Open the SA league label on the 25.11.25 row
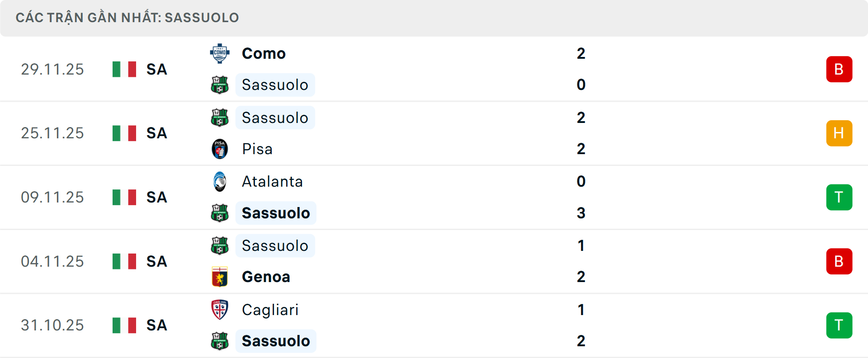Image resolution: width=868 pixels, height=358 pixels. 156,133
